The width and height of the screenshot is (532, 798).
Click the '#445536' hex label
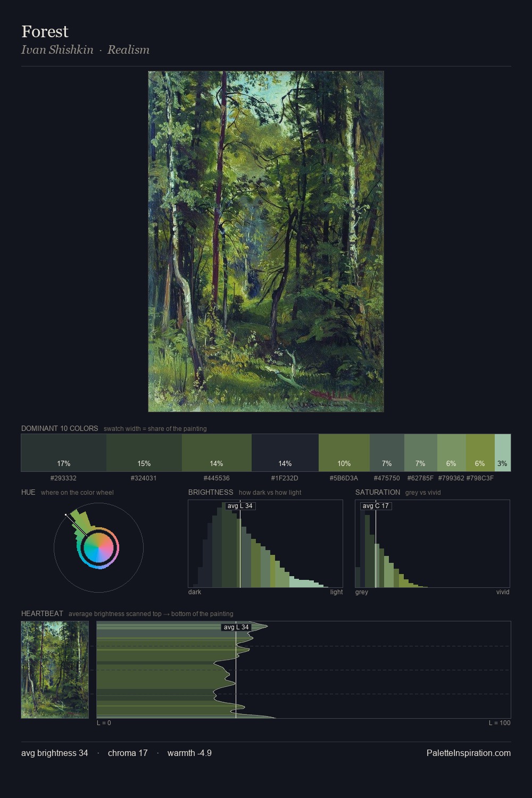pos(217,478)
